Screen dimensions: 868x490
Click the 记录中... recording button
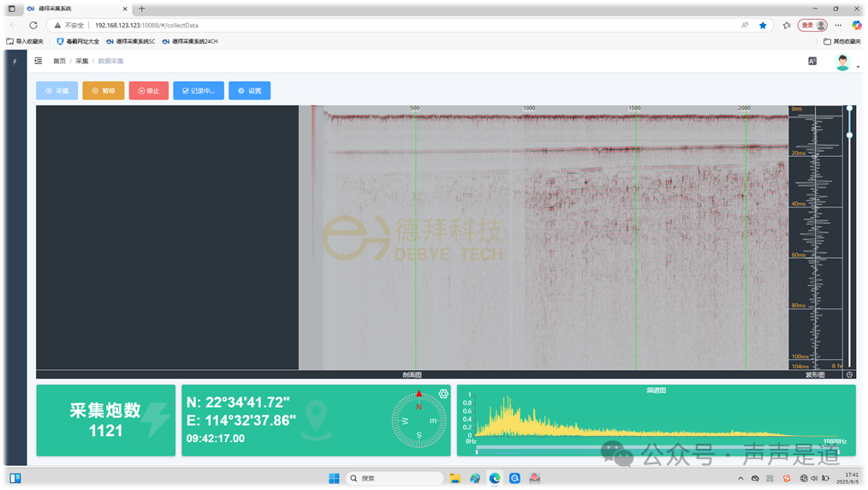pos(199,91)
